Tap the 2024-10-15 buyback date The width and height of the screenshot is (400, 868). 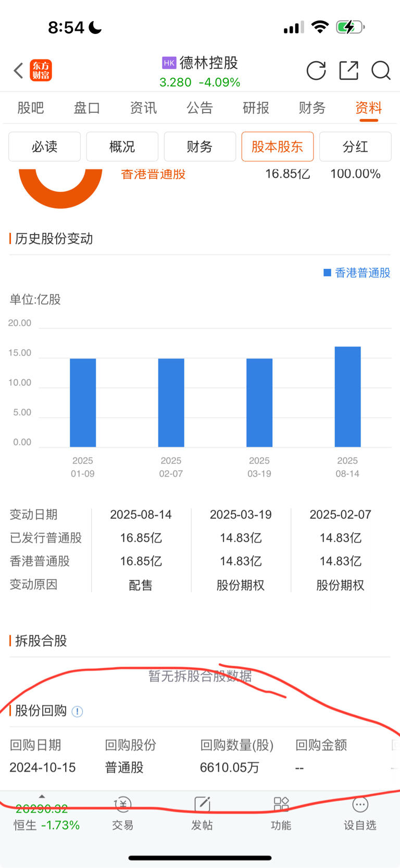43,767
